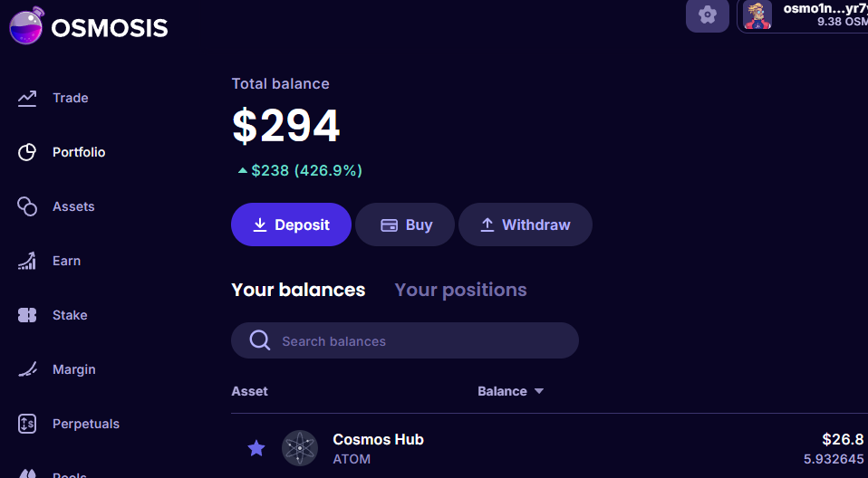Click the Deposit button
Image resolution: width=868 pixels, height=478 pixels.
click(291, 225)
